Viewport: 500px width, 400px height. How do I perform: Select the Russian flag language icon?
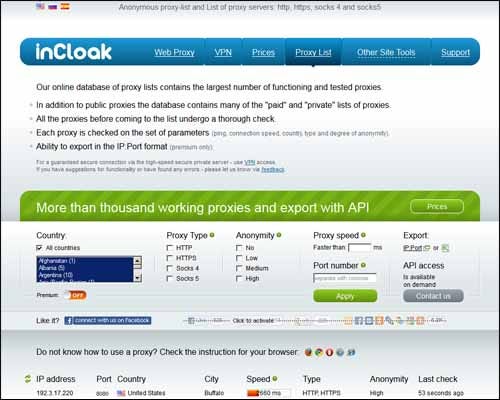[53, 6]
